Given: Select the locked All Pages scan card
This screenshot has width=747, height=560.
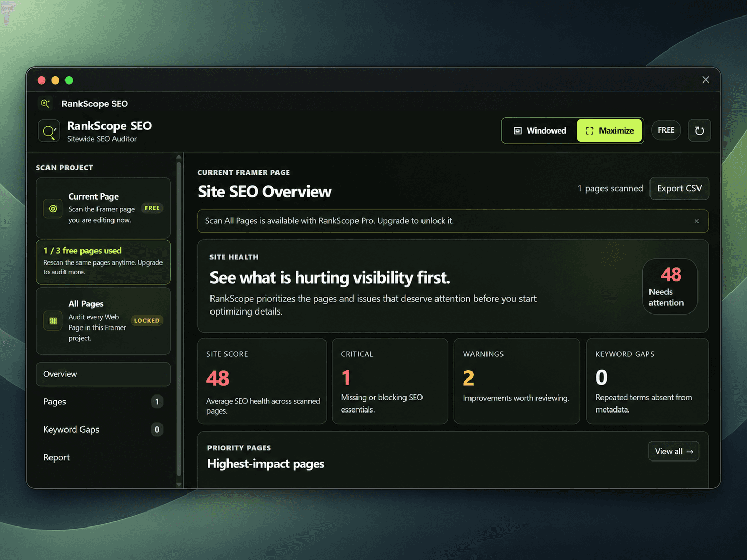Looking at the screenshot, I should click(x=103, y=321).
